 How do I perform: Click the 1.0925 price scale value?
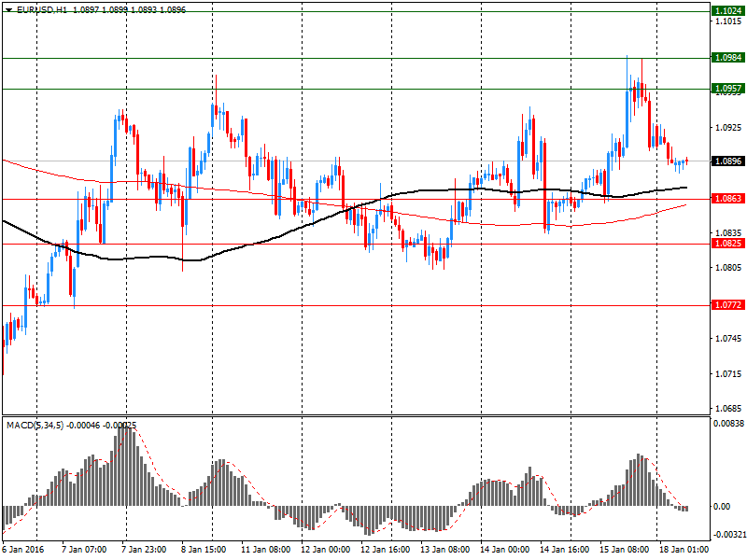click(x=728, y=128)
